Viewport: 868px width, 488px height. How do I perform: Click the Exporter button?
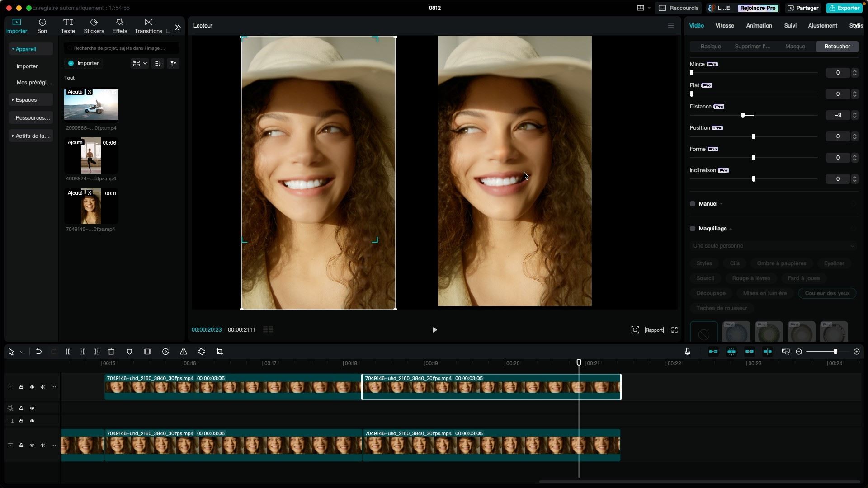(x=844, y=8)
